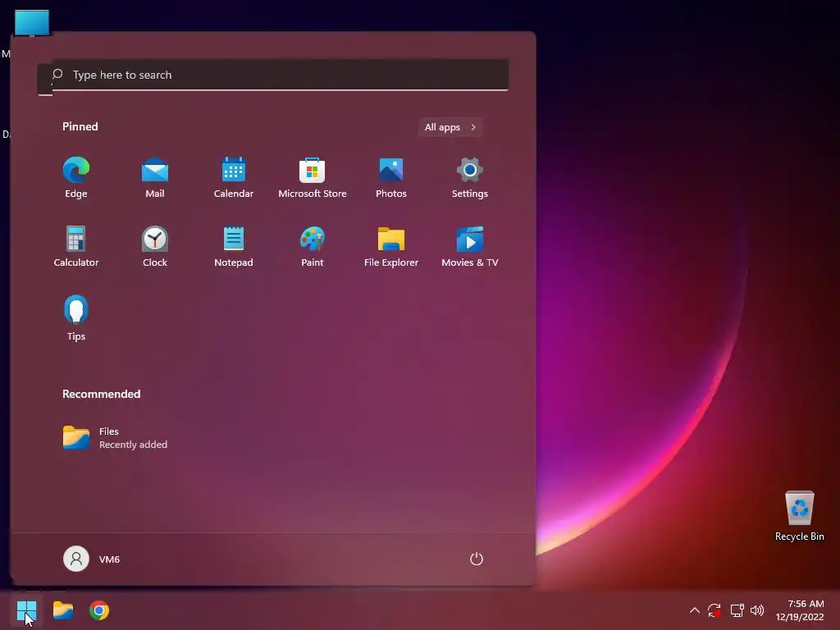840x630 pixels.
Task: Open the VM6 user account menu
Action: click(92, 559)
